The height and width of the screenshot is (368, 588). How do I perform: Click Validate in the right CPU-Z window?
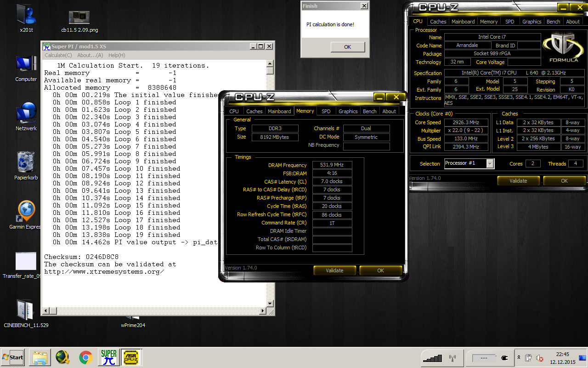(x=518, y=181)
